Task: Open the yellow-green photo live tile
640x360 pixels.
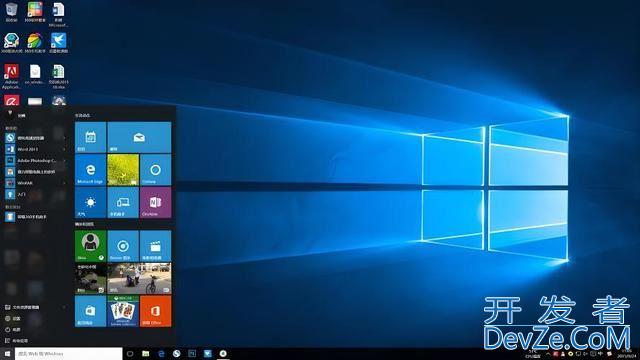Action: (123, 170)
